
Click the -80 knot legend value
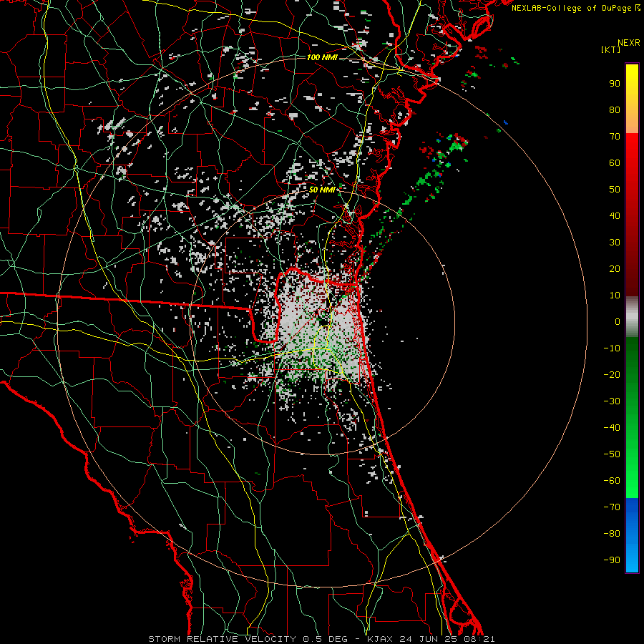click(x=612, y=534)
